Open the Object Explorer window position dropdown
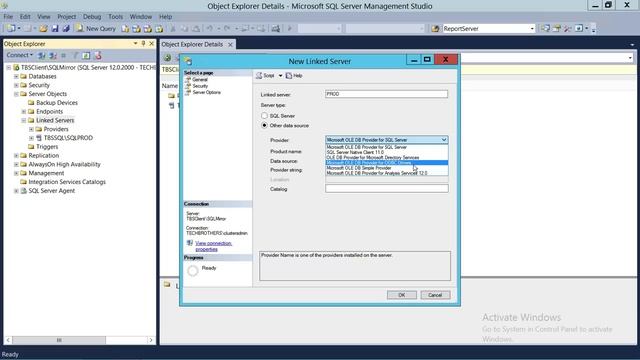This screenshot has height=360, width=640. [135, 43]
